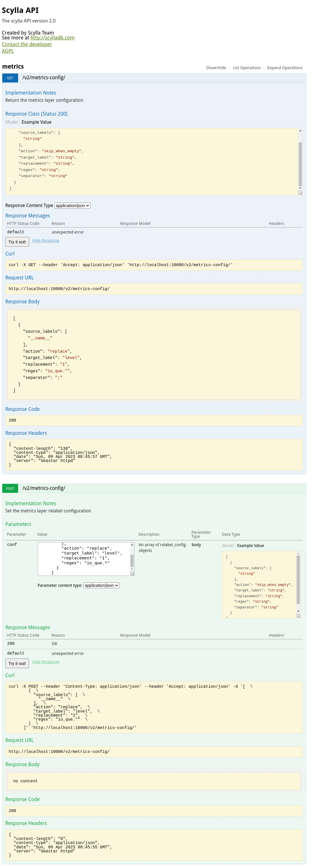314x868 pixels.
Task: Click default status code in GET response messages
Action: tap(16, 232)
